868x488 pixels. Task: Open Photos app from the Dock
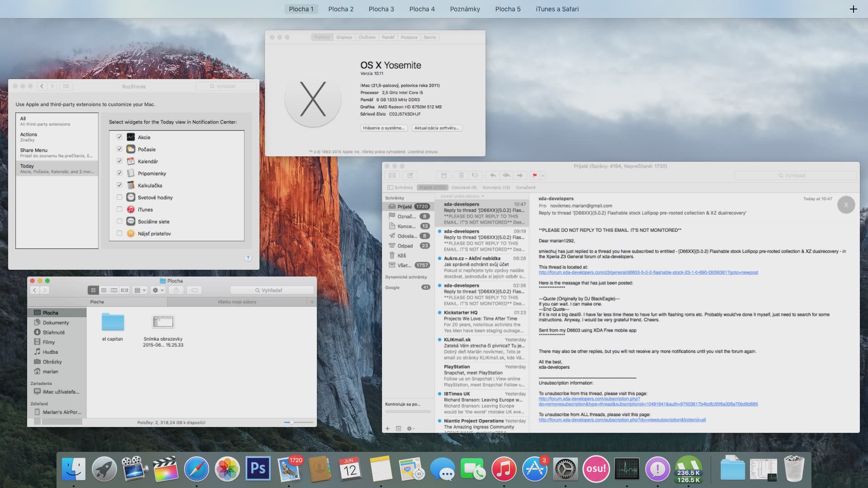coord(227,469)
